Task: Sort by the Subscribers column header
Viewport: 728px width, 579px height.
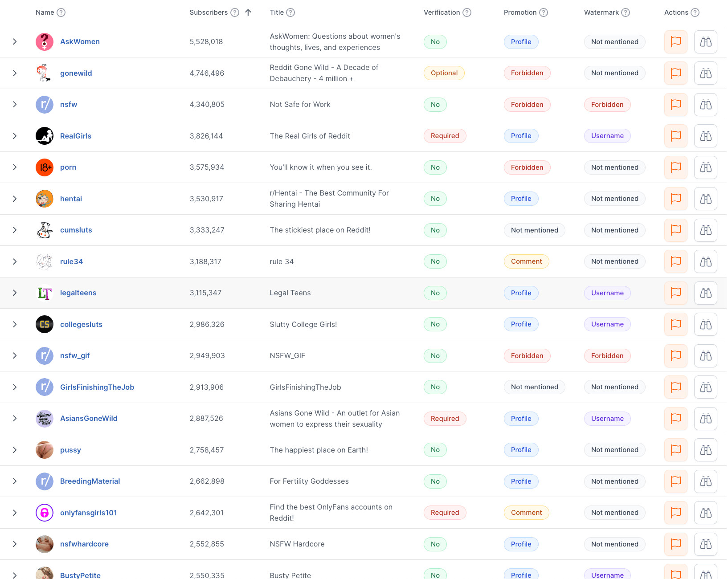Action: coord(209,12)
